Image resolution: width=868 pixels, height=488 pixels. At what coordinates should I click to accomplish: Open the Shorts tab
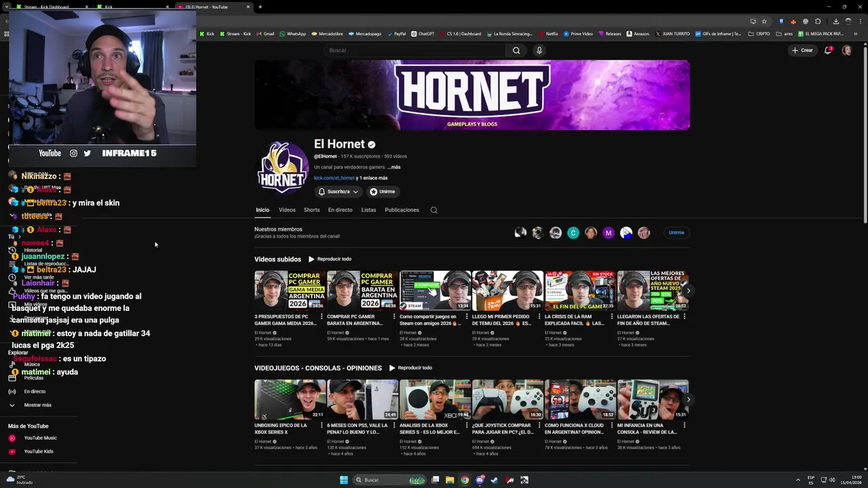312,210
